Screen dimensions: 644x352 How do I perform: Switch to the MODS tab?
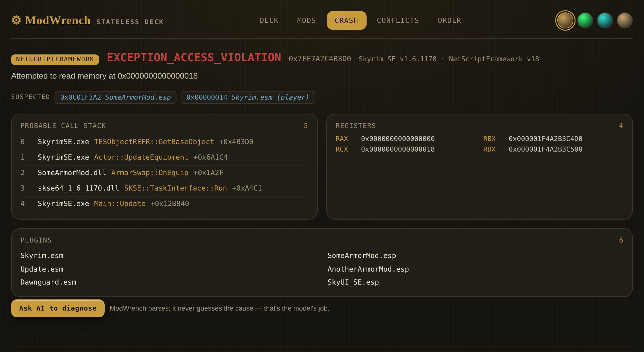coord(307,20)
